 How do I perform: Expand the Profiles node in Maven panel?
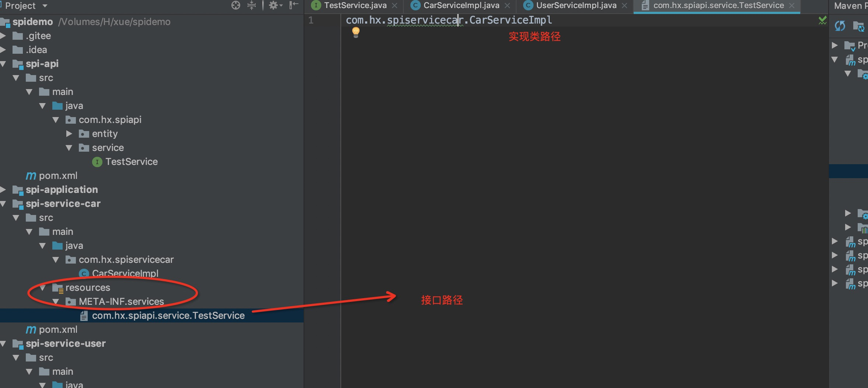point(835,45)
